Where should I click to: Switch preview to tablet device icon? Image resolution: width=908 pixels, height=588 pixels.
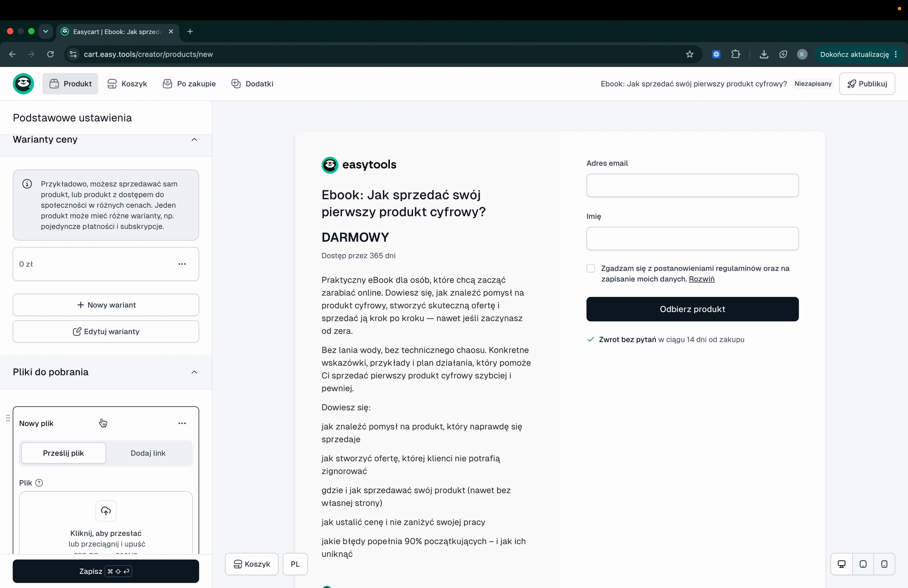(863, 564)
